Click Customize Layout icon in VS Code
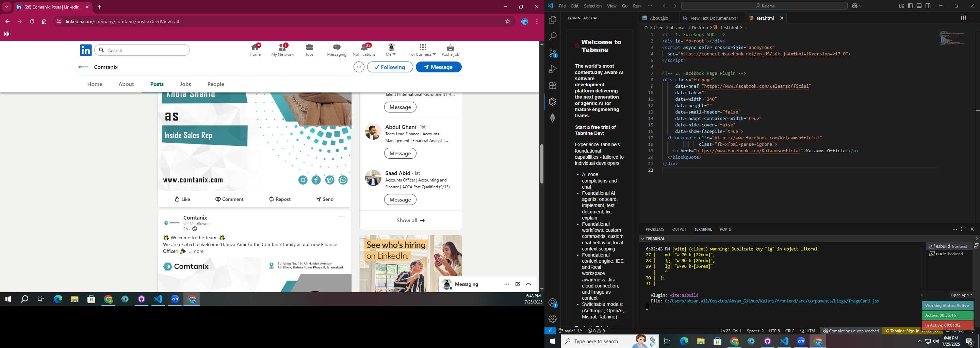 tap(901, 6)
